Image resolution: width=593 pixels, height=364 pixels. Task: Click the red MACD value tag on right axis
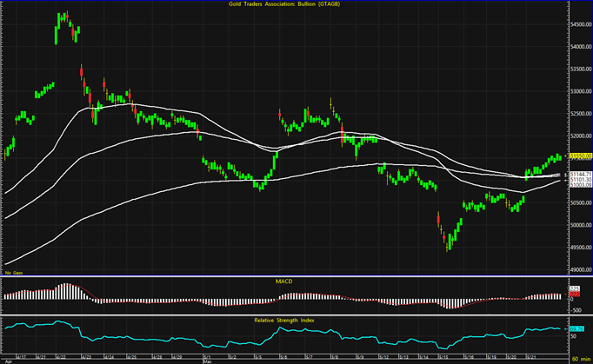pos(574,295)
